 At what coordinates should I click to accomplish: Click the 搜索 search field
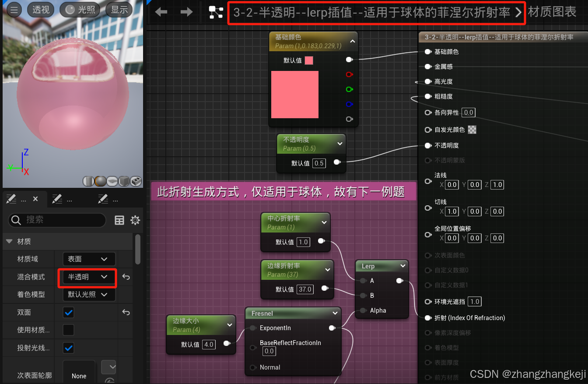57,220
